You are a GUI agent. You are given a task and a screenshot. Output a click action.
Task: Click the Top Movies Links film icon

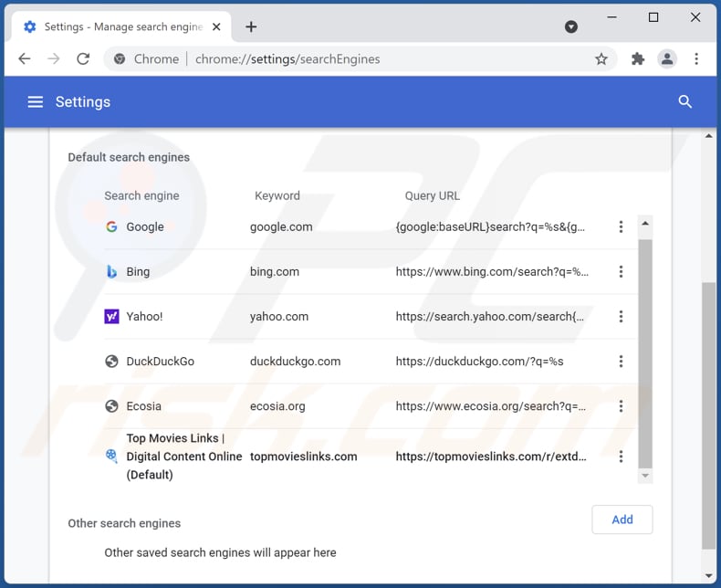point(111,456)
